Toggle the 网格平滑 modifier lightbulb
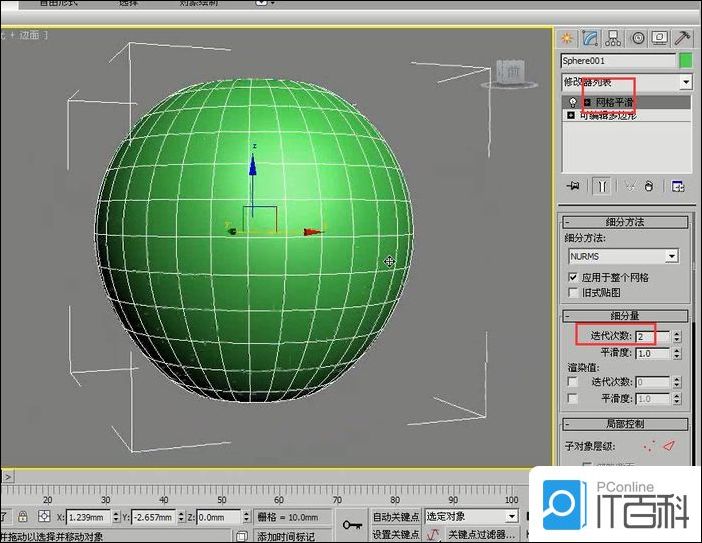The width and height of the screenshot is (702, 543). (x=572, y=102)
